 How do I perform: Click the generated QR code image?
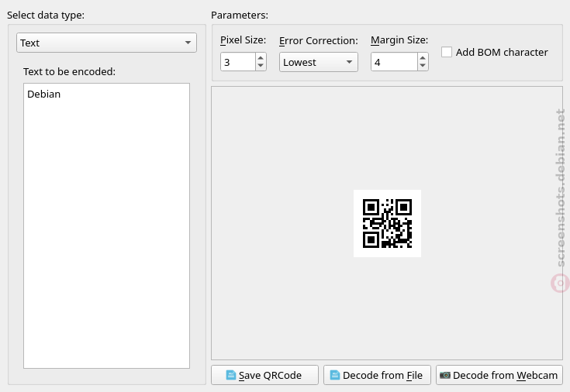[x=387, y=223]
